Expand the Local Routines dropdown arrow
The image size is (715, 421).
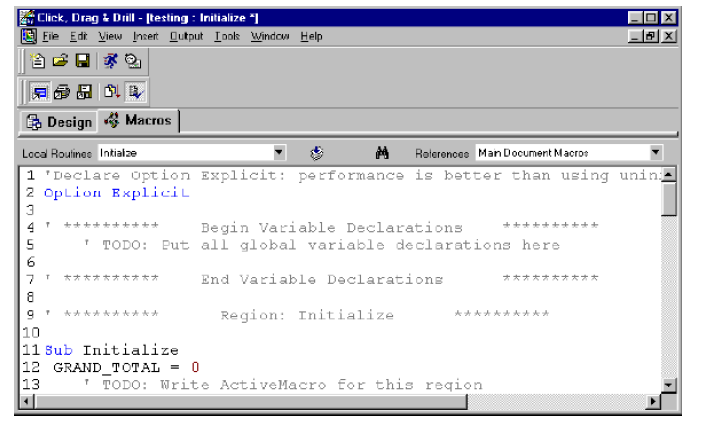(x=282, y=153)
